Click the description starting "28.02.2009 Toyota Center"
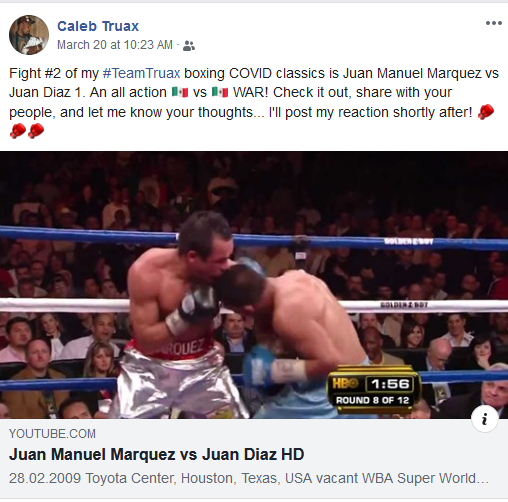The height and width of the screenshot is (502, 508). pyautogui.click(x=249, y=478)
